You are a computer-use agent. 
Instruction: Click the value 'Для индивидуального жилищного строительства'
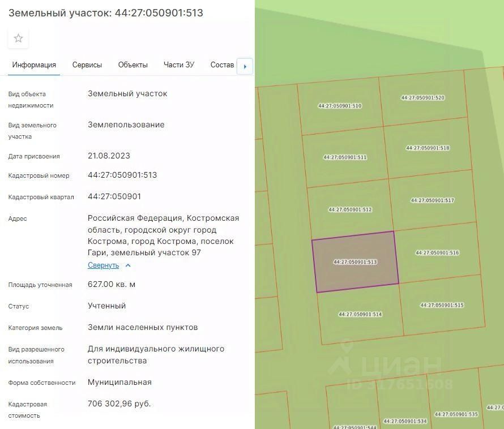pos(156,355)
